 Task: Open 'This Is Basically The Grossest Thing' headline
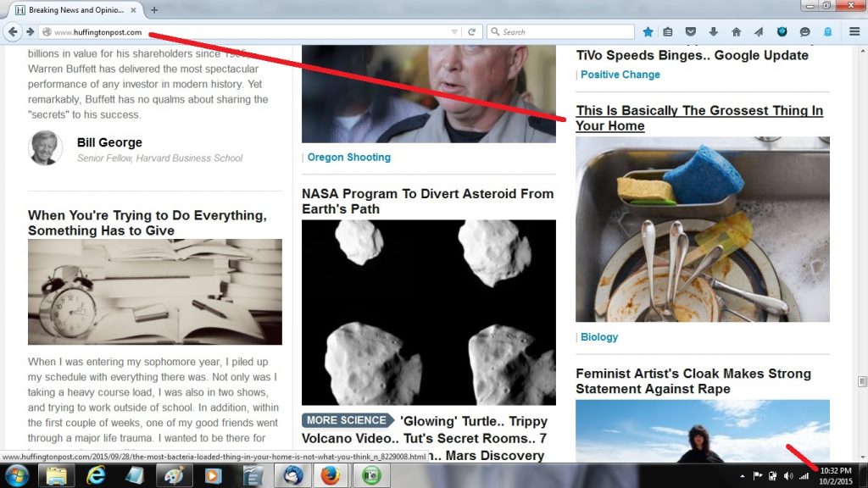coord(699,118)
